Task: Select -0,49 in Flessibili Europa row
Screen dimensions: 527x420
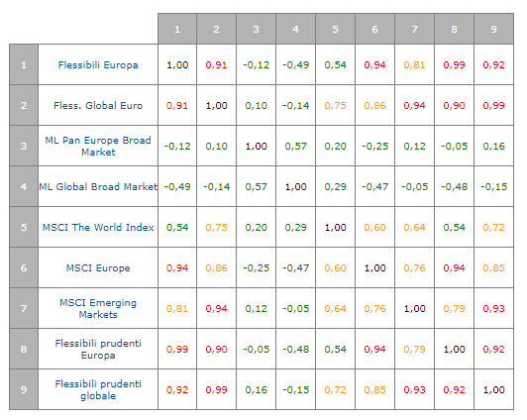Action: (296, 64)
